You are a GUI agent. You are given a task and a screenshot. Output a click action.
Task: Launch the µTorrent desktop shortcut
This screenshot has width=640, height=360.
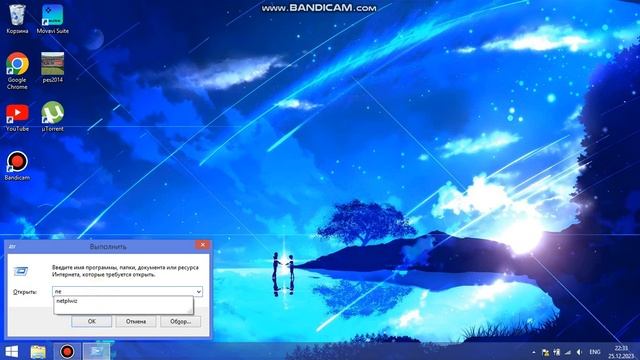click(x=53, y=117)
